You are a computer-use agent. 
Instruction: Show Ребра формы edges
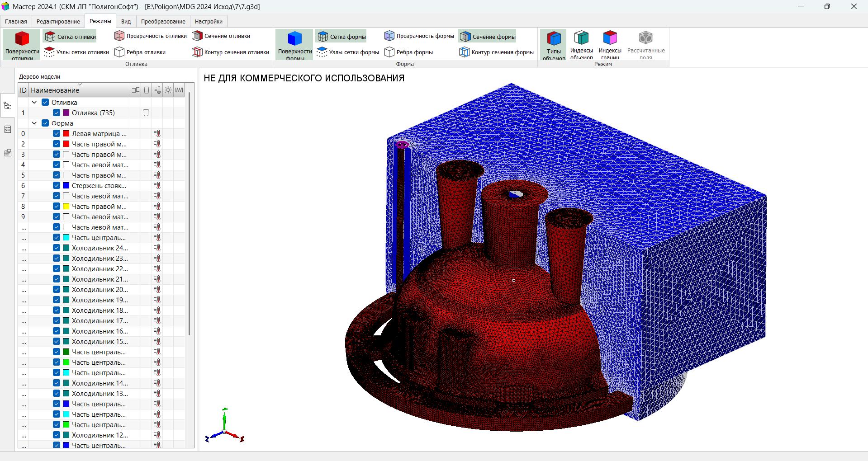[409, 52]
